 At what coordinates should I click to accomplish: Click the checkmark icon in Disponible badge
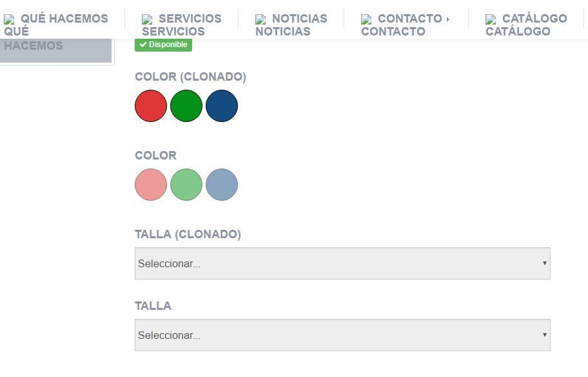coord(143,45)
